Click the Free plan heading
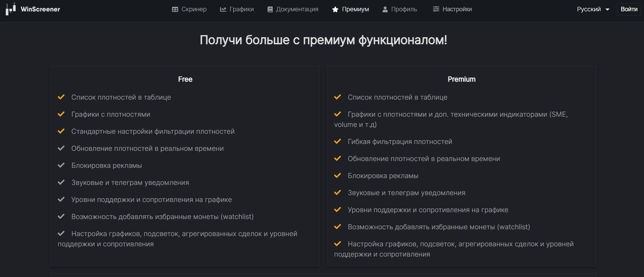 click(185, 79)
